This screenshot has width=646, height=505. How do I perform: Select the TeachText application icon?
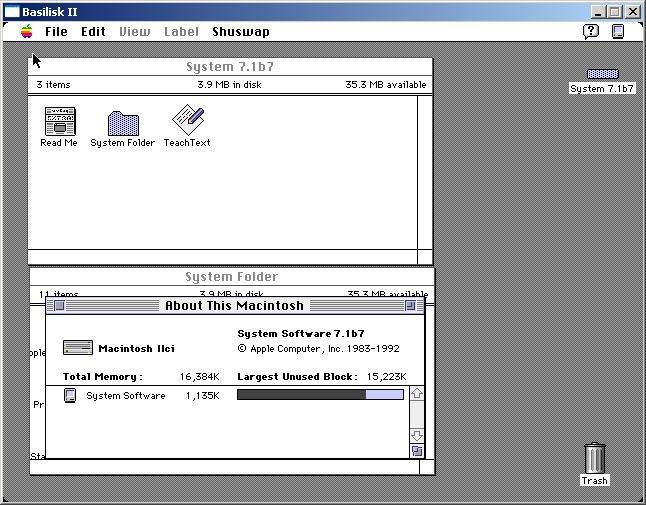pyautogui.click(x=188, y=119)
